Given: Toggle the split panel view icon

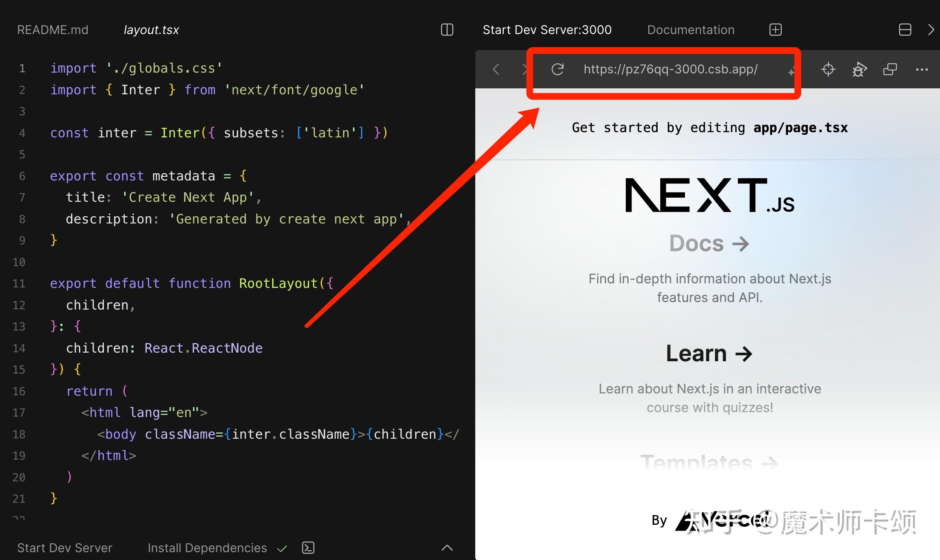Looking at the screenshot, I should tap(904, 30).
